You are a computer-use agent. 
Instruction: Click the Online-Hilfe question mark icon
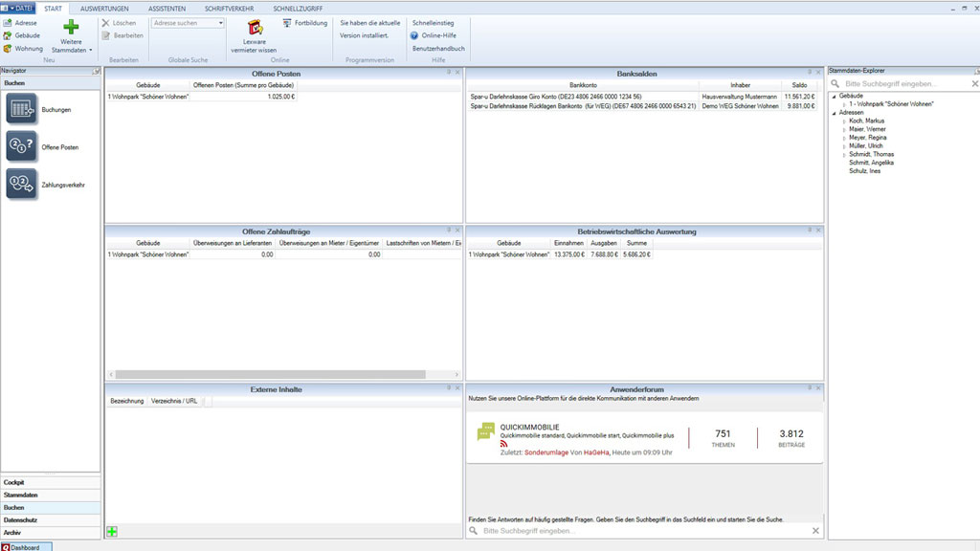click(x=413, y=35)
